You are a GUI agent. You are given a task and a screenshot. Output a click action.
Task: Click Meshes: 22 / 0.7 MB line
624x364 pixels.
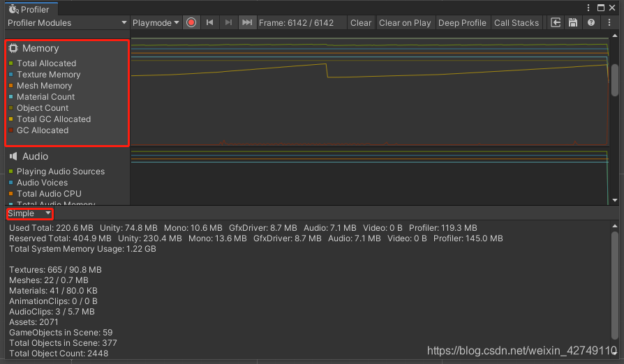(x=49, y=280)
